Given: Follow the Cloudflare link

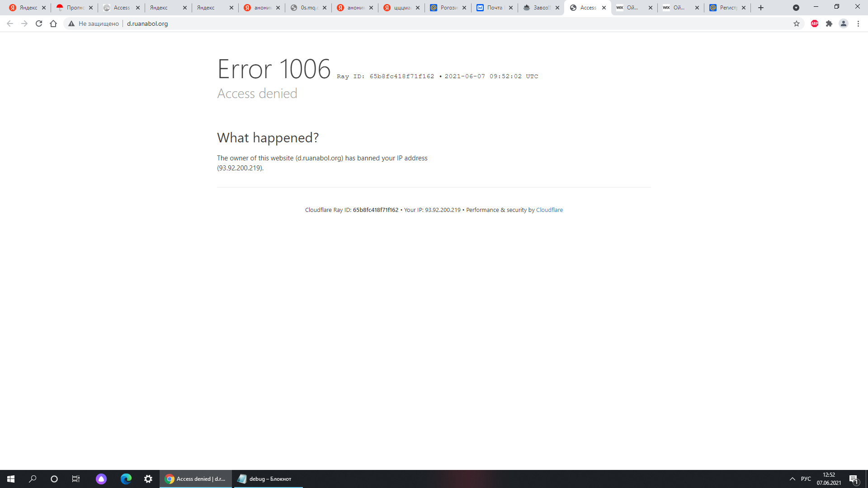Looking at the screenshot, I should (x=549, y=210).
